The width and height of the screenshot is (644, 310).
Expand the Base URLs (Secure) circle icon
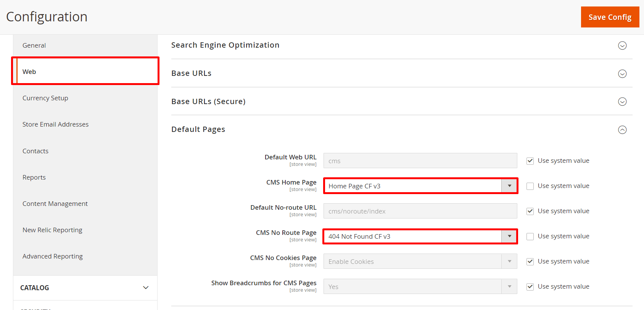click(622, 101)
